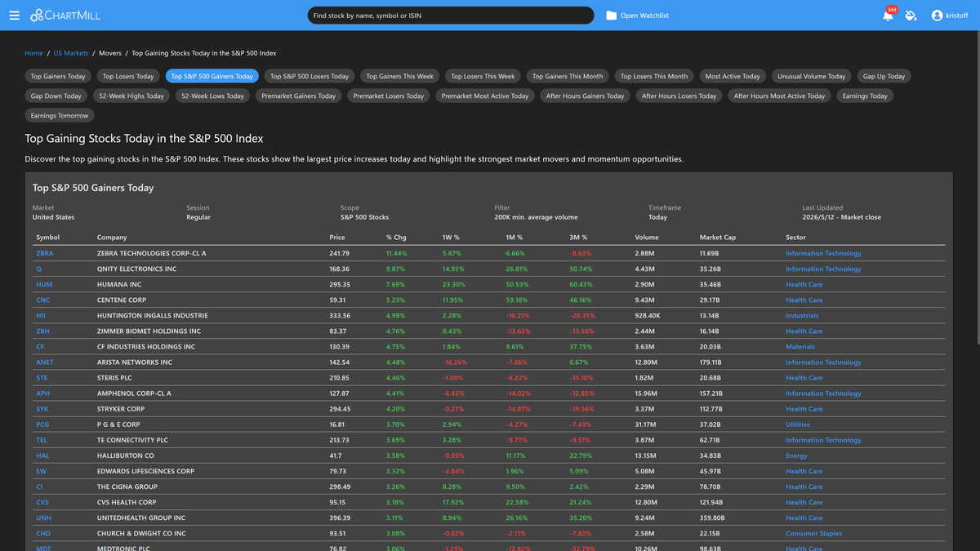Open Premarket Most Active Today
Viewport: 980px width, 551px height.
pyautogui.click(x=485, y=96)
